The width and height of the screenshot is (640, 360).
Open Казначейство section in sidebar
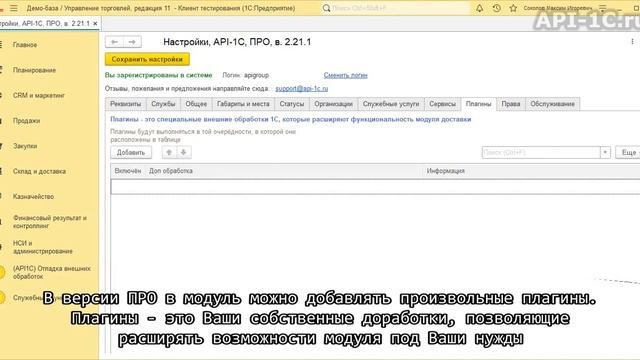point(33,197)
